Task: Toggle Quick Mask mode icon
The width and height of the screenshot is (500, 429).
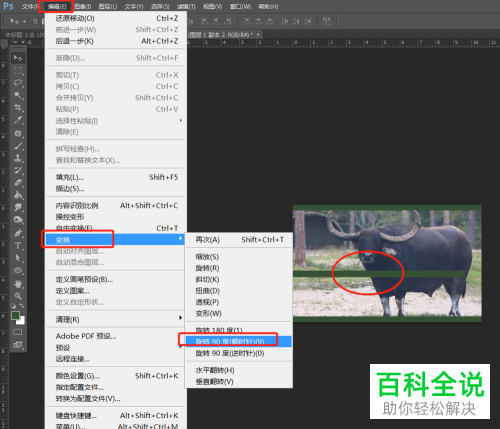Action: point(18,332)
